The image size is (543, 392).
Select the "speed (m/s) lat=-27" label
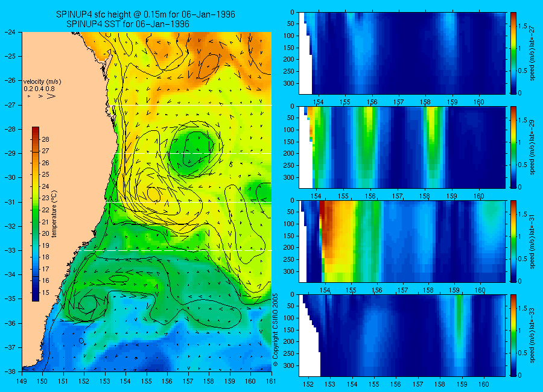(x=532, y=53)
